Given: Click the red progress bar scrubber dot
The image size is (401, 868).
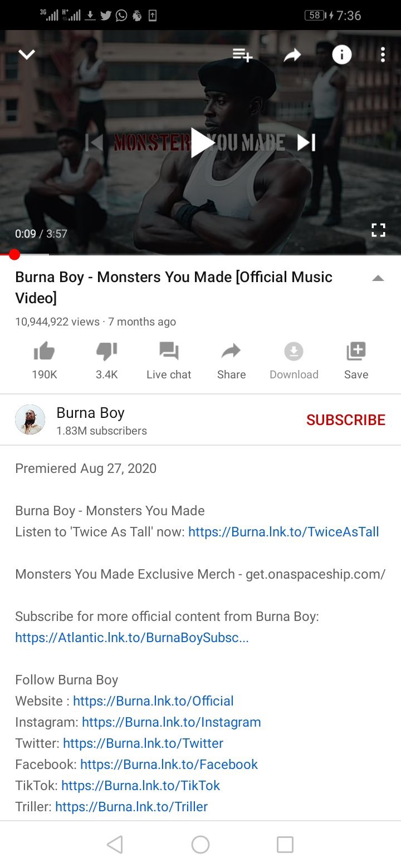Looking at the screenshot, I should 14,255.
